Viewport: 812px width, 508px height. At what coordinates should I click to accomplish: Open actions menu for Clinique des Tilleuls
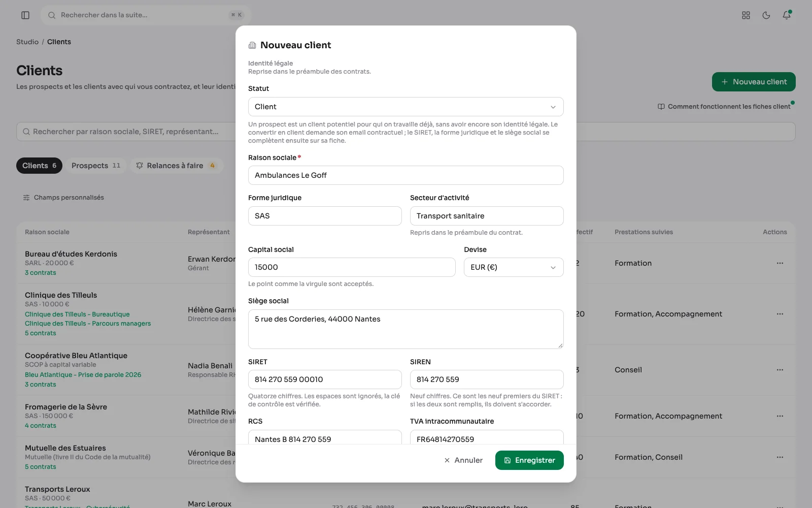[780, 314]
